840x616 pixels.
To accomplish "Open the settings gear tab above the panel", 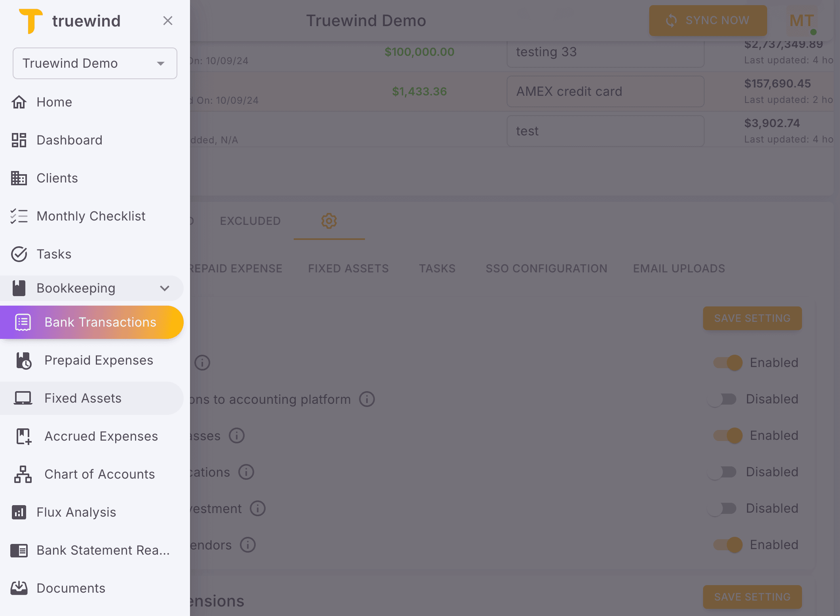I will tap(329, 221).
